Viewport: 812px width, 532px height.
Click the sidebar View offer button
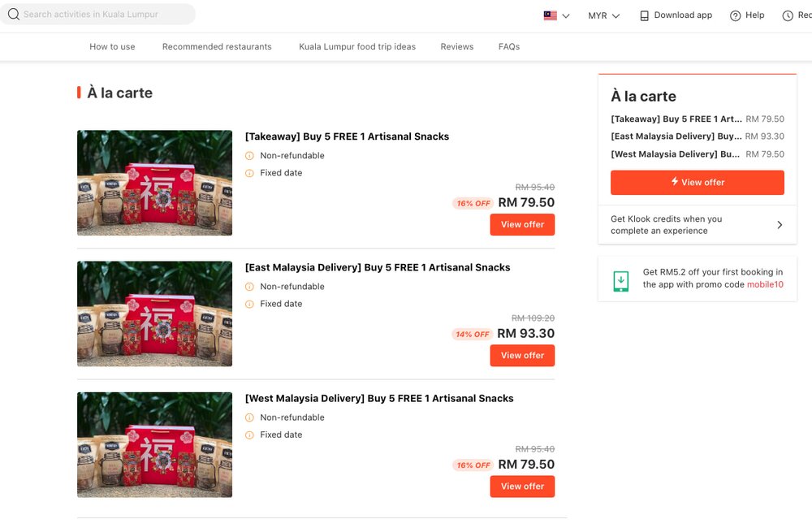click(x=697, y=183)
